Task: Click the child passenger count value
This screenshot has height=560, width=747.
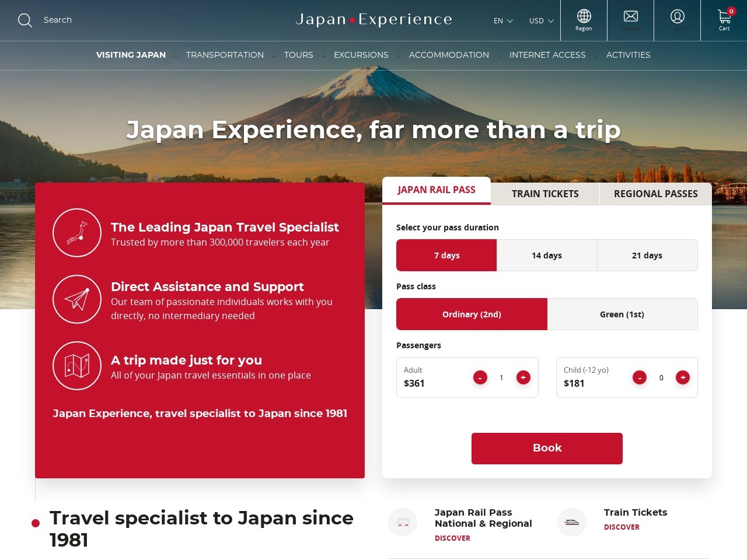Action: (x=661, y=378)
